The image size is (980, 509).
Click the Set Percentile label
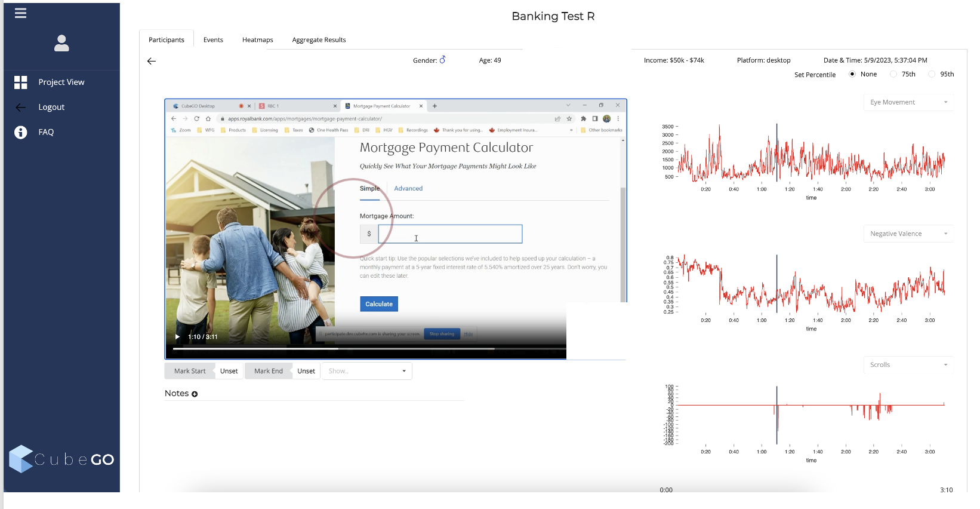click(815, 75)
